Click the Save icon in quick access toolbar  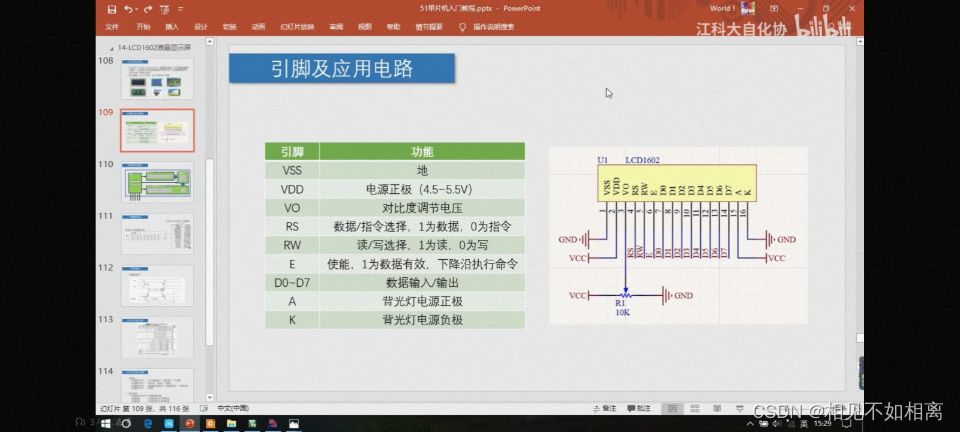[x=111, y=9]
